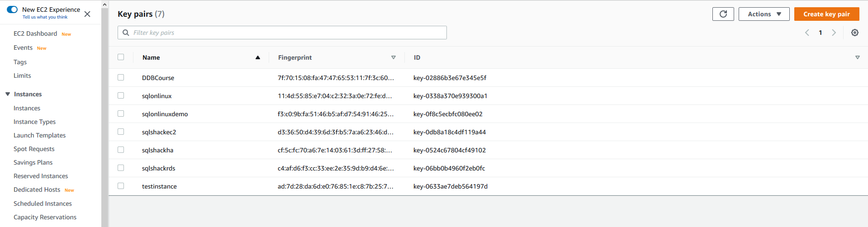The height and width of the screenshot is (227, 868).
Task: Go to previous page of key pairs
Action: tap(807, 33)
